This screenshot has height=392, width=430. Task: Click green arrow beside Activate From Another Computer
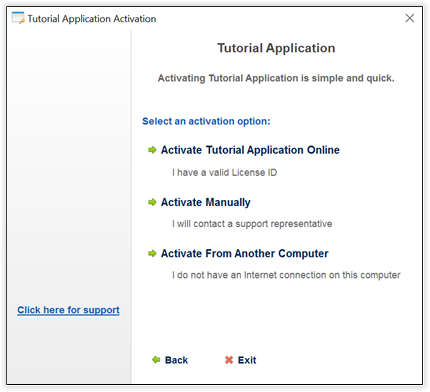[152, 254]
